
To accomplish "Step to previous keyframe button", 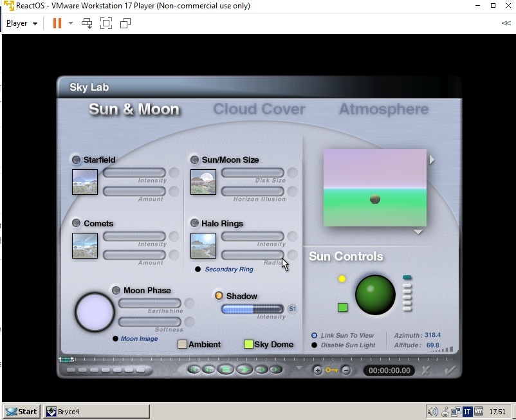I will click(208, 370).
